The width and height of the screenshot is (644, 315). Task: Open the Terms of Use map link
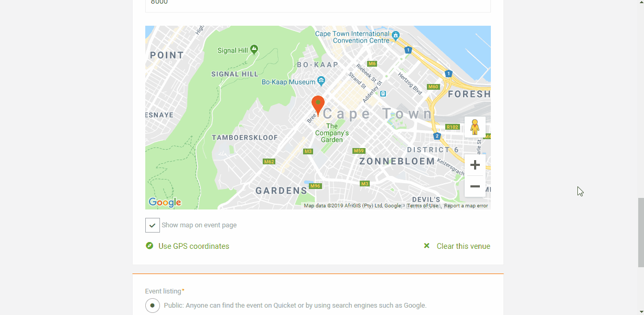pyautogui.click(x=423, y=206)
